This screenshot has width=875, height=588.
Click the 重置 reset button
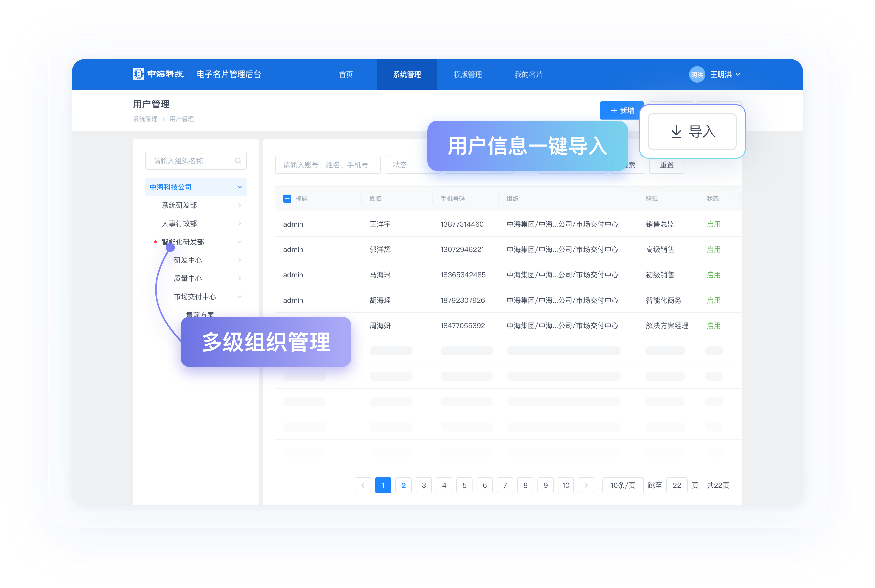tap(666, 165)
